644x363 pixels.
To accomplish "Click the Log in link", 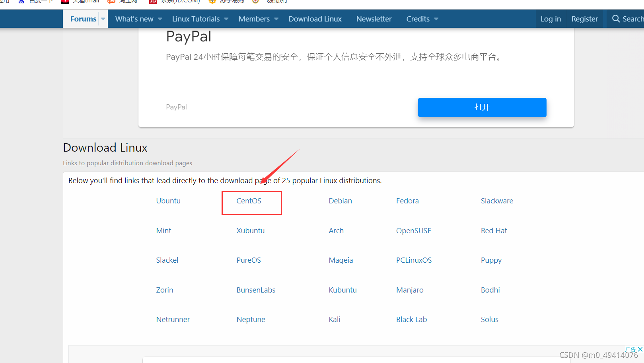I will click(x=551, y=19).
